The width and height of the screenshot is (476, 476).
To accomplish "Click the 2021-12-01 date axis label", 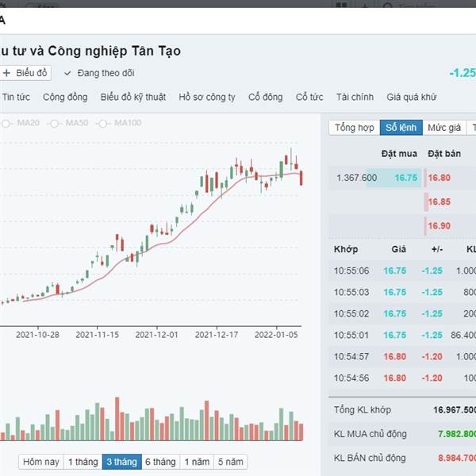I will [156, 335].
